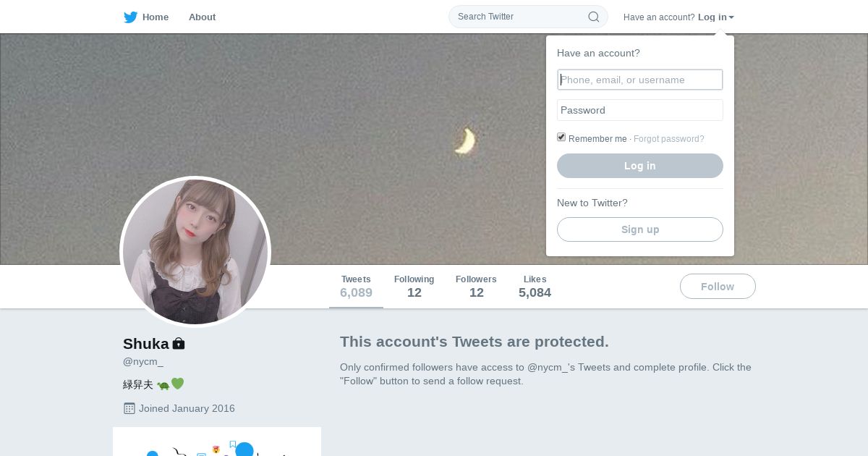Screen dimensions: 868x456
Task: Click the Sign up button
Action: [x=640, y=229]
